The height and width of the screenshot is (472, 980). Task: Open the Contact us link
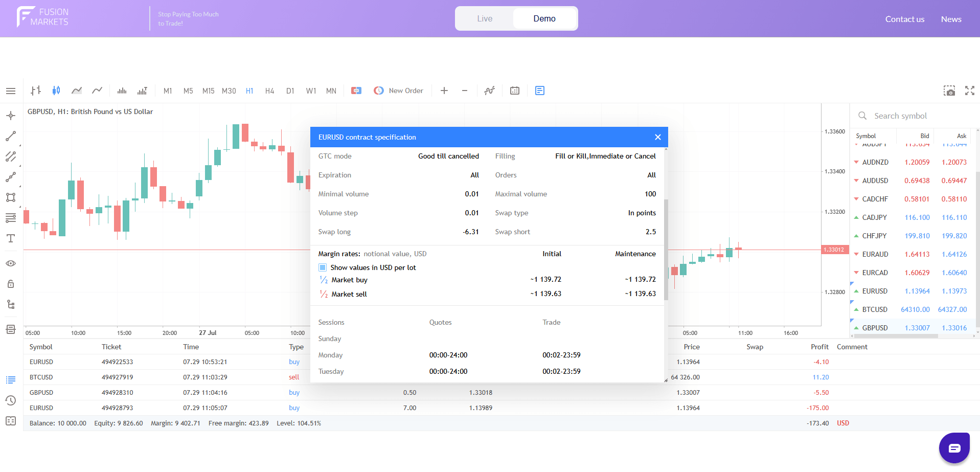click(x=905, y=19)
